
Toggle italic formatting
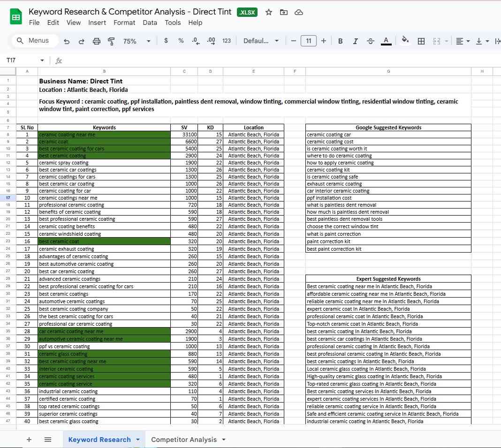[x=355, y=41]
